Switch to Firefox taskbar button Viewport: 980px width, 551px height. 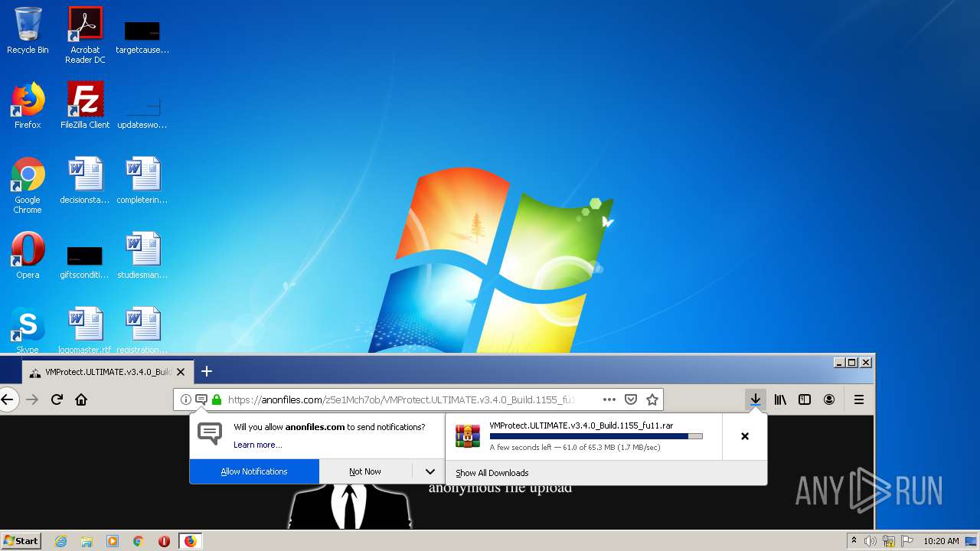click(x=190, y=541)
